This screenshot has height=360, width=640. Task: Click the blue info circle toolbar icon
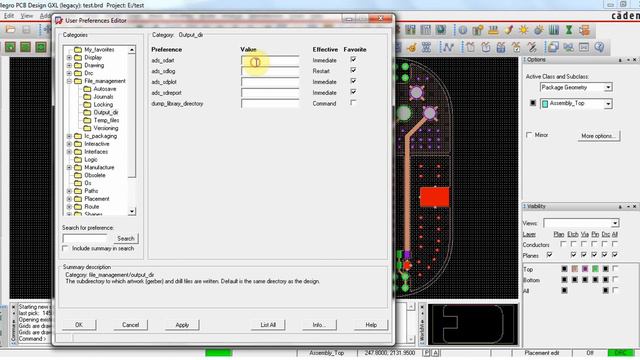tap(463, 30)
